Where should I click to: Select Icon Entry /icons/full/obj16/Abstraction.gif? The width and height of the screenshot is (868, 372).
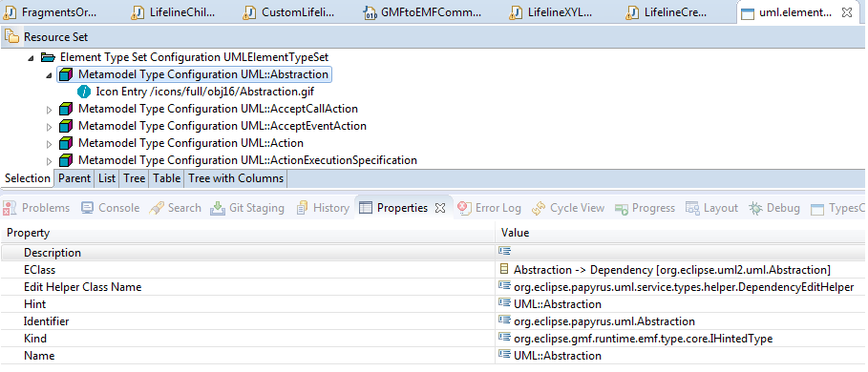coord(204,92)
